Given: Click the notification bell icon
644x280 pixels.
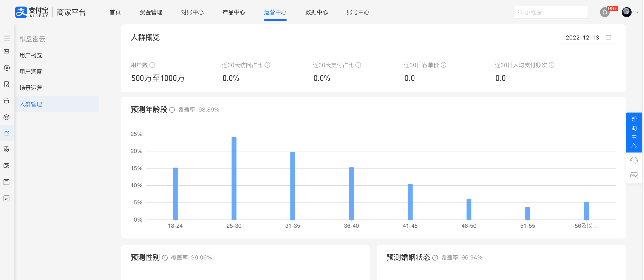Looking at the screenshot, I should click(x=605, y=12).
